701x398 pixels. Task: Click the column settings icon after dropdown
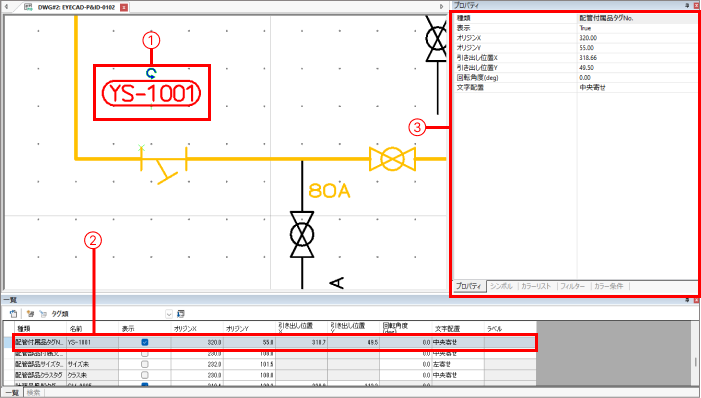click(x=181, y=314)
